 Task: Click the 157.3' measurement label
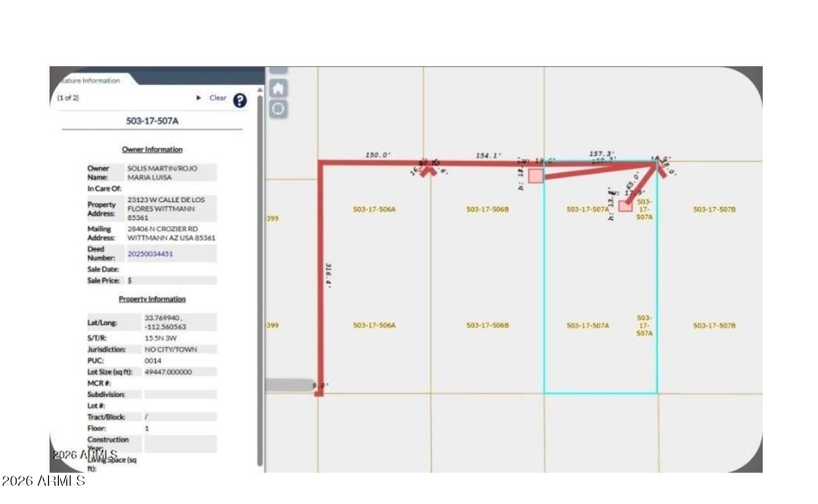click(x=602, y=153)
